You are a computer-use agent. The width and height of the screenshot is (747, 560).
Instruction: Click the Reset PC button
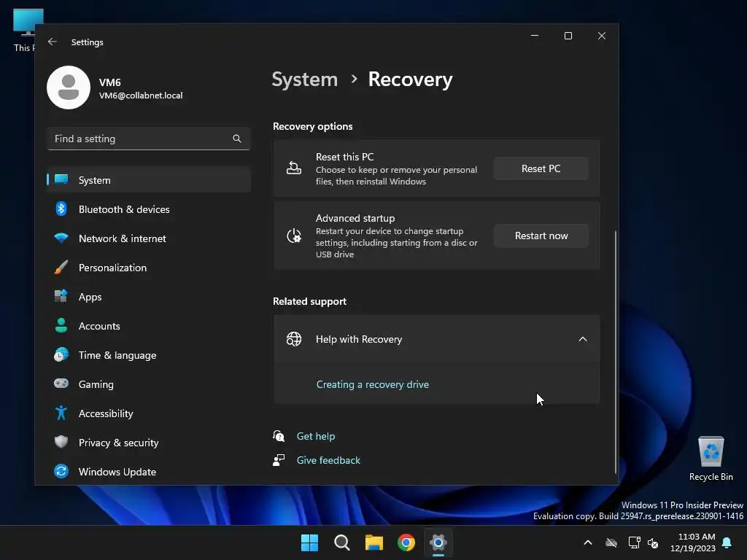click(541, 168)
